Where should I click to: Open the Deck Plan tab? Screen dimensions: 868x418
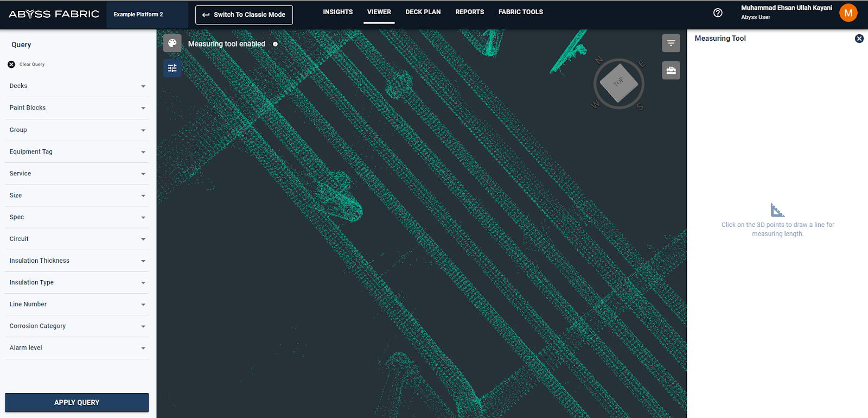point(423,12)
